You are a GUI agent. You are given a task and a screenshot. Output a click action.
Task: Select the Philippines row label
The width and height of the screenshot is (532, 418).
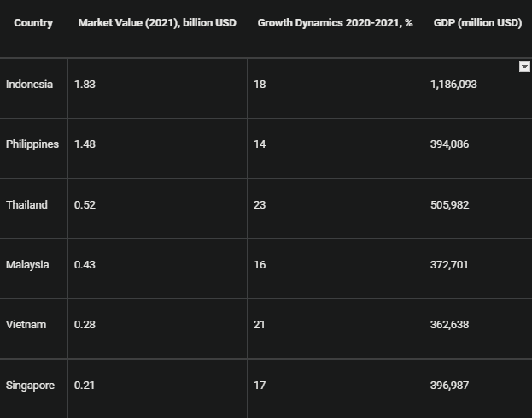[x=32, y=144]
